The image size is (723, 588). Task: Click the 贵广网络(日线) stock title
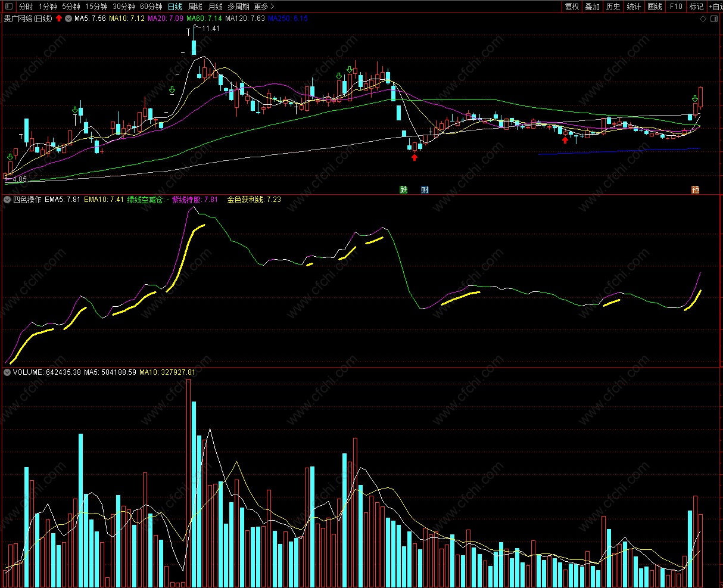[x=28, y=18]
